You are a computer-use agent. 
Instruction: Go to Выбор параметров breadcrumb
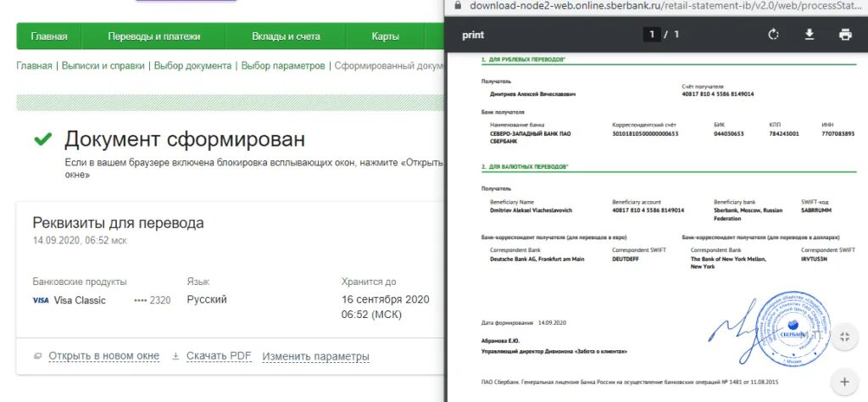[283, 66]
